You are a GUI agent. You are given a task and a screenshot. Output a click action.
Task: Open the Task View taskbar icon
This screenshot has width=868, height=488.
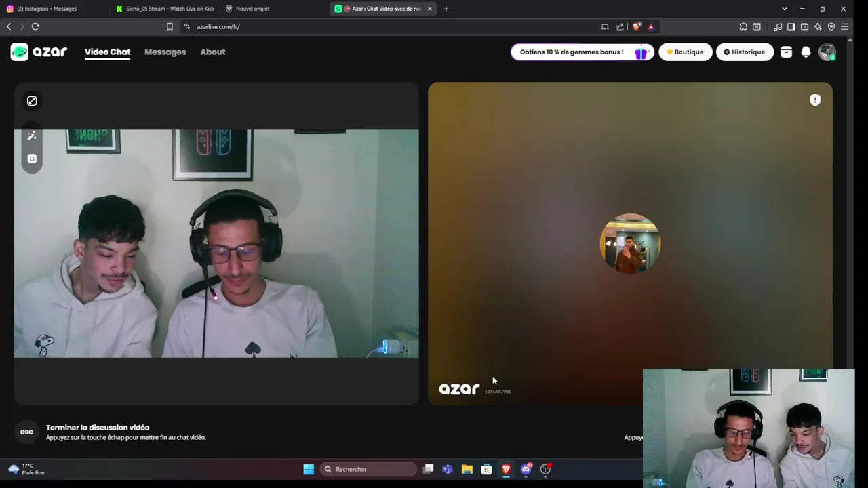pos(428,469)
